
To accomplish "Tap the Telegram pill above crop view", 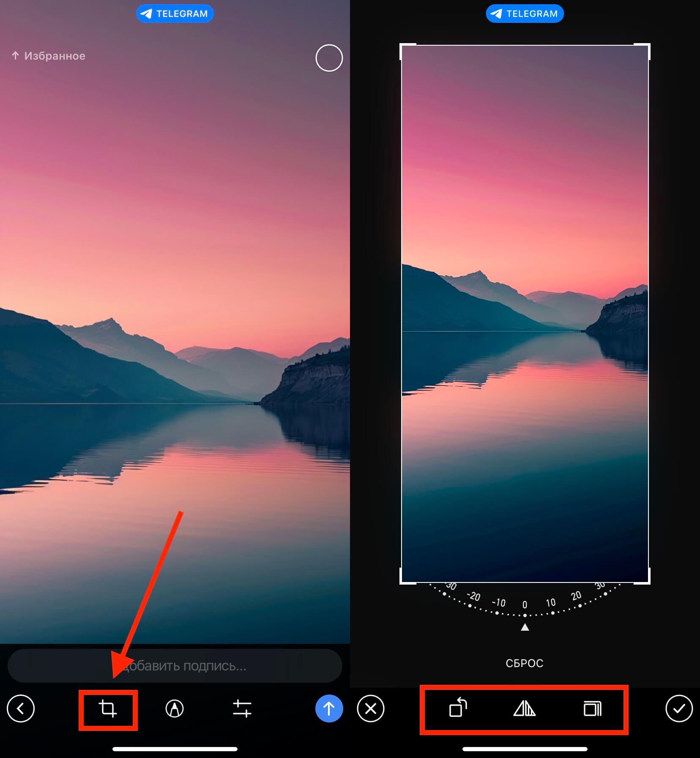I will pyautogui.click(x=525, y=14).
